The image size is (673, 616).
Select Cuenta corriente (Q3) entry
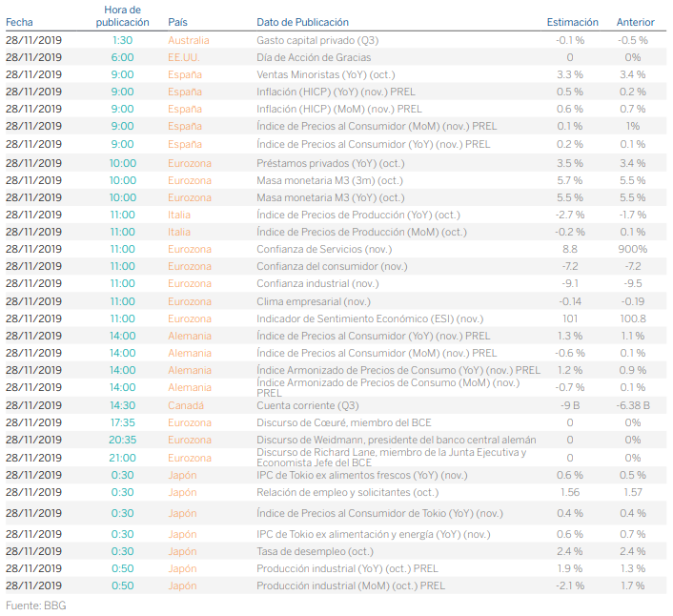click(308, 405)
